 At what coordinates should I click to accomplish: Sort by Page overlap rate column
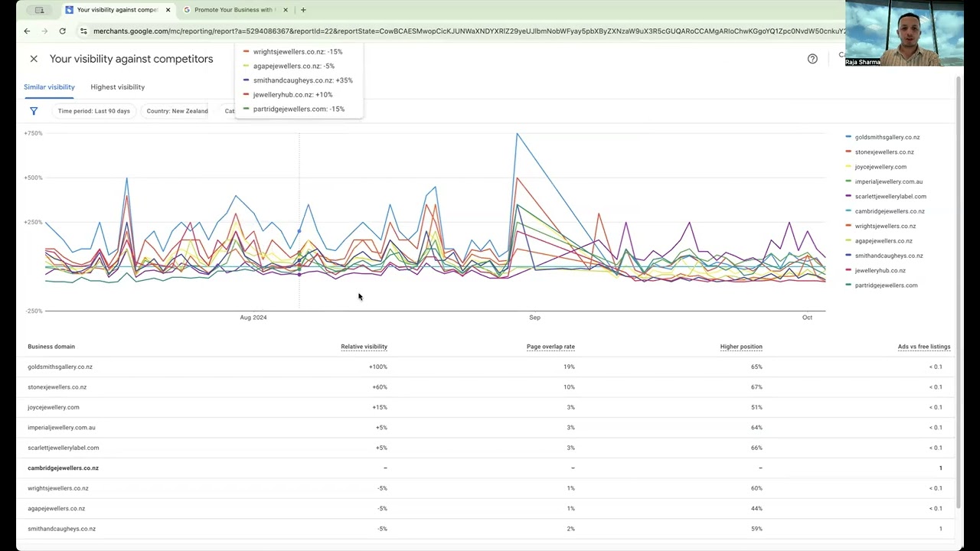(x=550, y=347)
